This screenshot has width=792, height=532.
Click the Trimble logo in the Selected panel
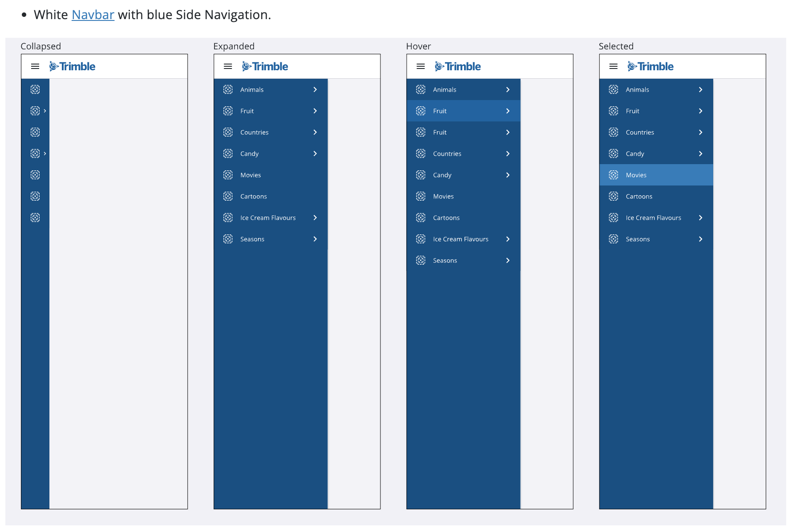tap(650, 67)
